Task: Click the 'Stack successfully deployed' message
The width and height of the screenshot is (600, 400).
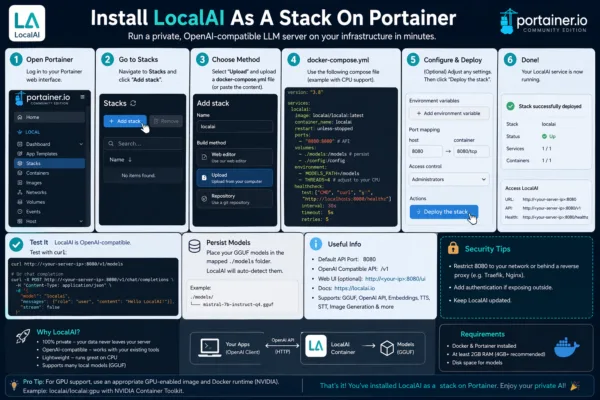Action: [x=550, y=106]
